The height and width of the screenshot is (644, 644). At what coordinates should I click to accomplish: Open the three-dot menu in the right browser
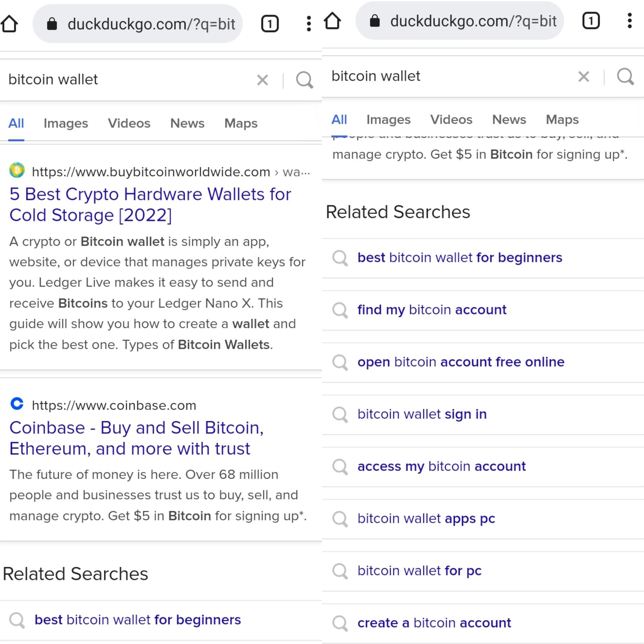coord(630,21)
